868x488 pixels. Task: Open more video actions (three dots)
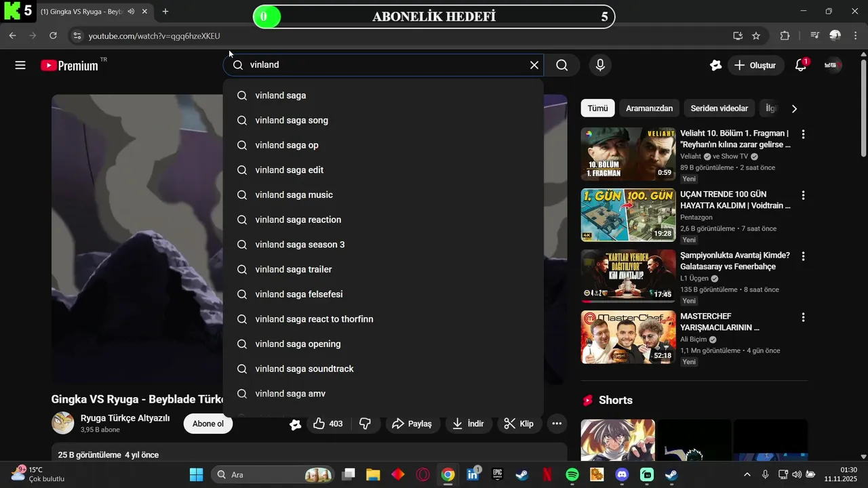pyautogui.click(x=557, y=424)
